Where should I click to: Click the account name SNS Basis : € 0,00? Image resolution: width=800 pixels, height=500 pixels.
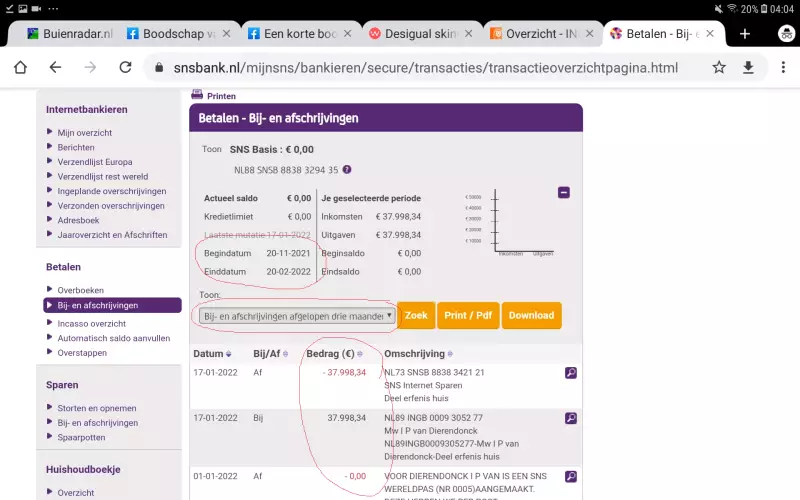pyautogui.click(x=272, y=149)
